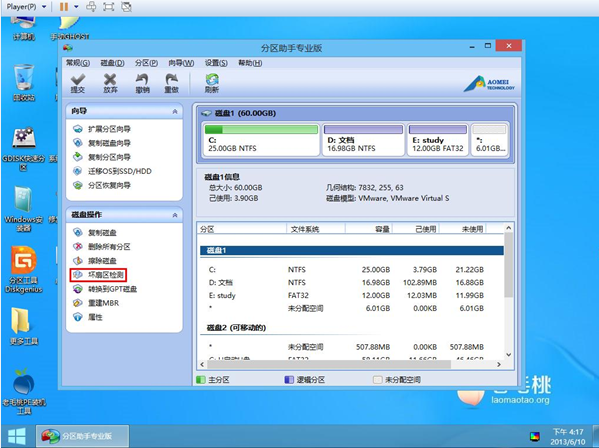Sort by 已使用 column header
The height and width of the screenshot is (448, 599).
coord(416,229)
